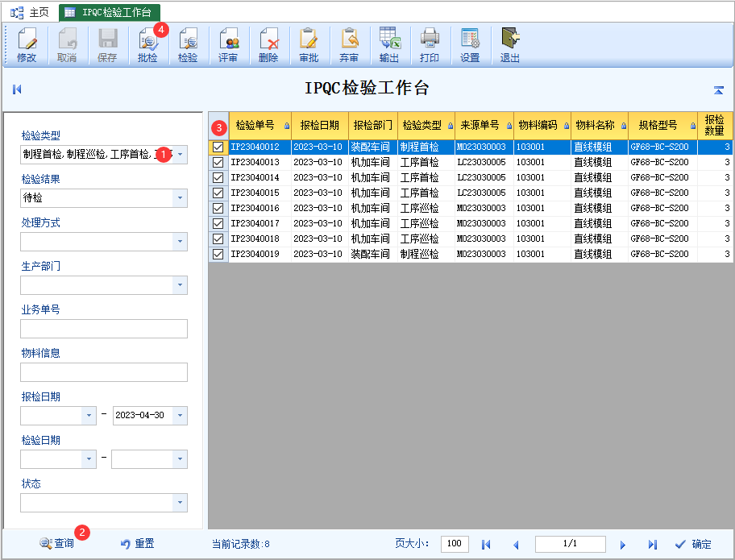Click the 规格型号 column lock icon

[x=693, y=126]
